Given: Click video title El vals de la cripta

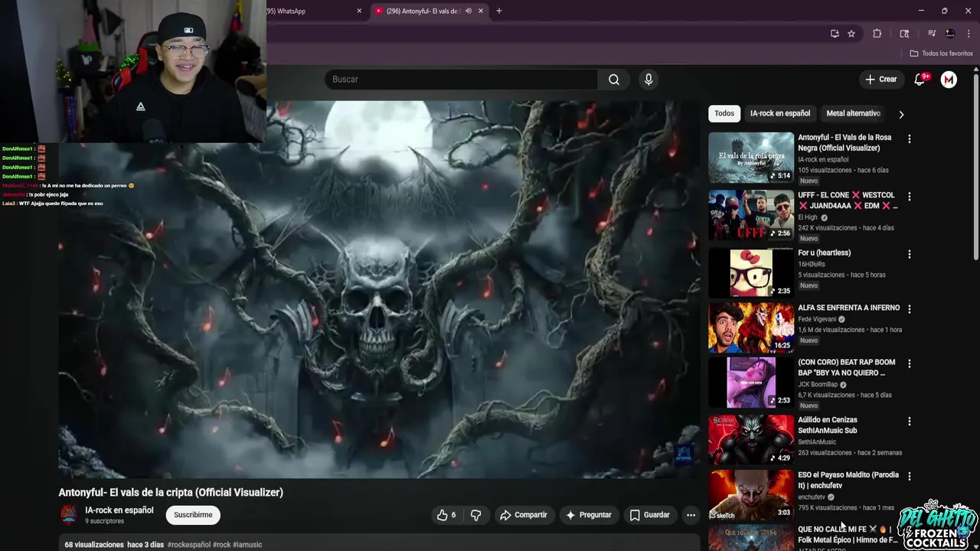Looking at the screenshot, I should tap(171, 492).
